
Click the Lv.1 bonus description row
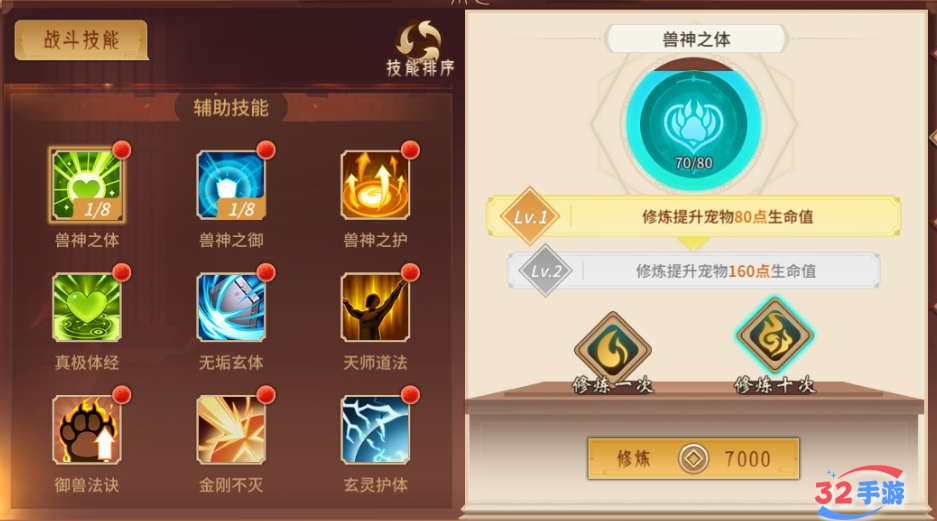click(x=694, y=216)
